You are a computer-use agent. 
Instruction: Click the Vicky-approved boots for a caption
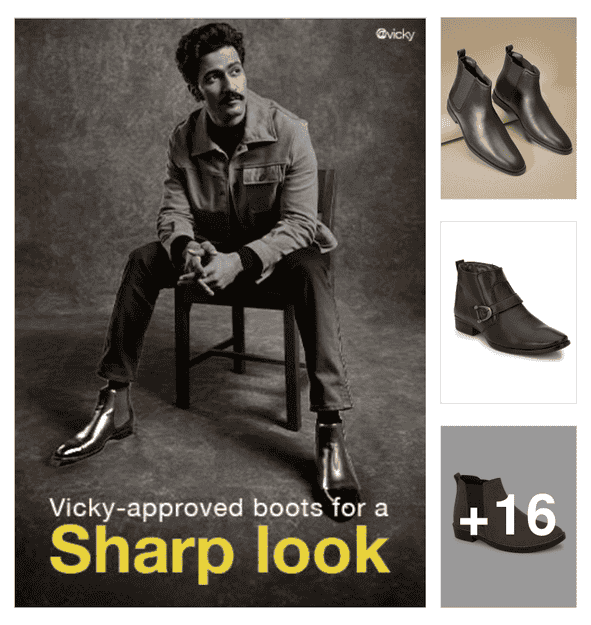click(x=219, y=509)
